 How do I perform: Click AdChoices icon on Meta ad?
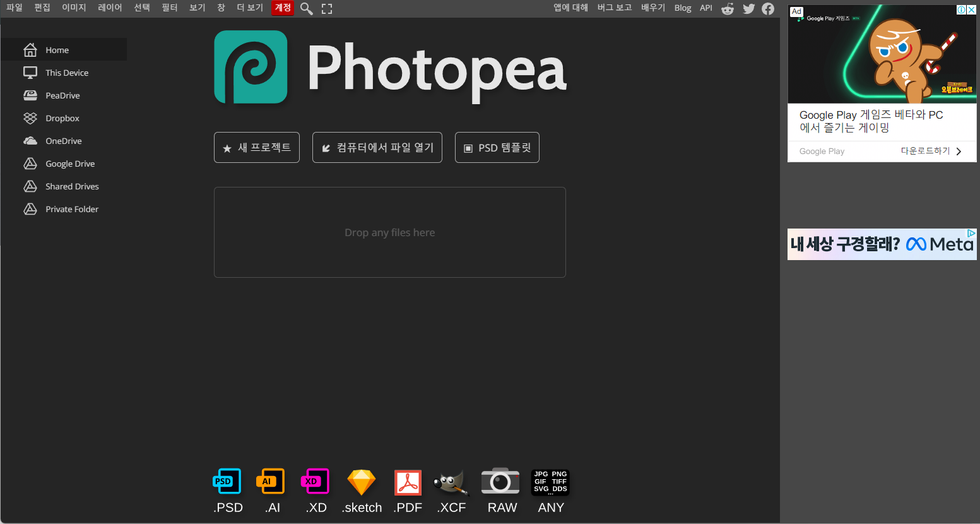[971, 233]
